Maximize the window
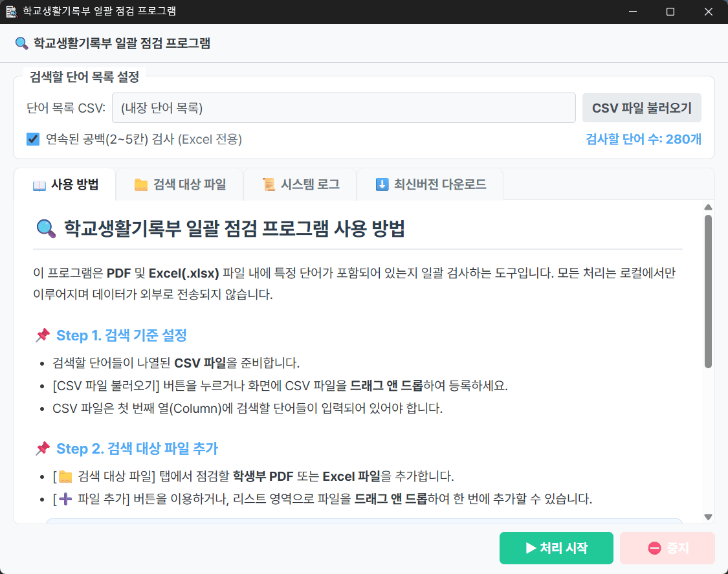Image resolution: width=728 pixels, height=574 pixels. pos(670,12)
